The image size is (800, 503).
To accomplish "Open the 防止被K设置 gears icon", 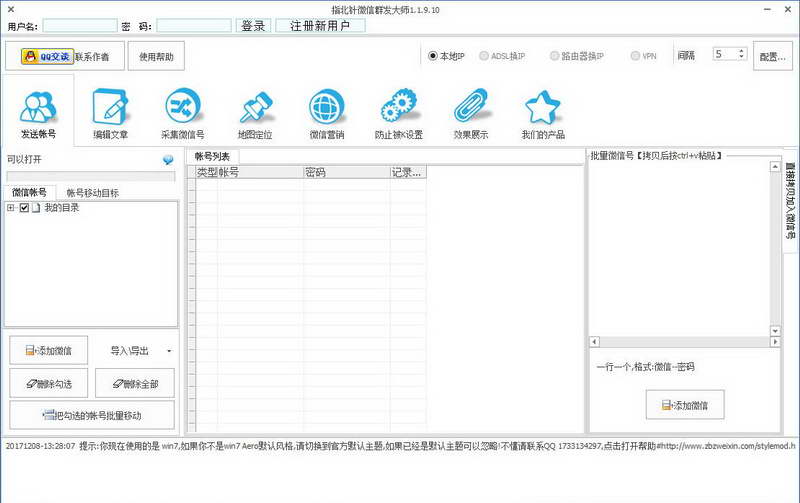I will coord(399,106).
